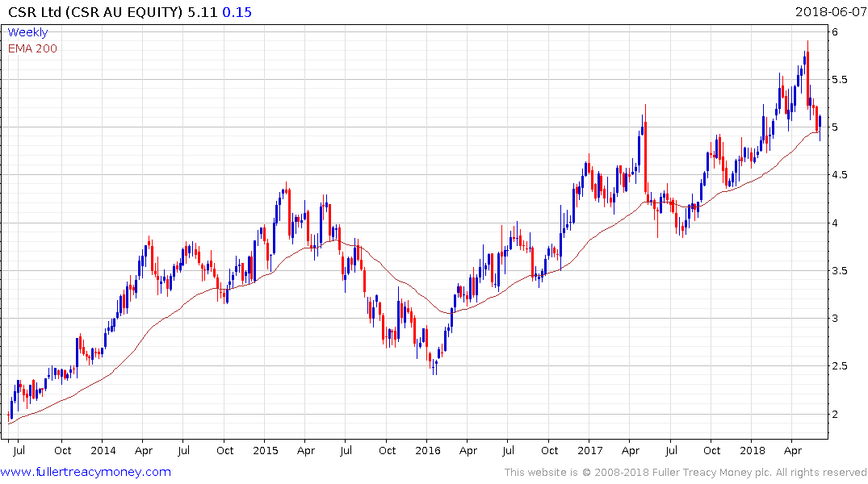The height and width of the screenshot is (484, 868).
Task: Click the x-axis year label 2015
Action: click(x=265, y=450)
